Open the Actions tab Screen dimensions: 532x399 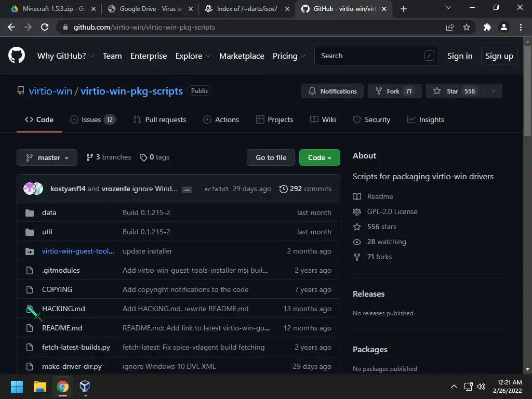pos(221,120)
